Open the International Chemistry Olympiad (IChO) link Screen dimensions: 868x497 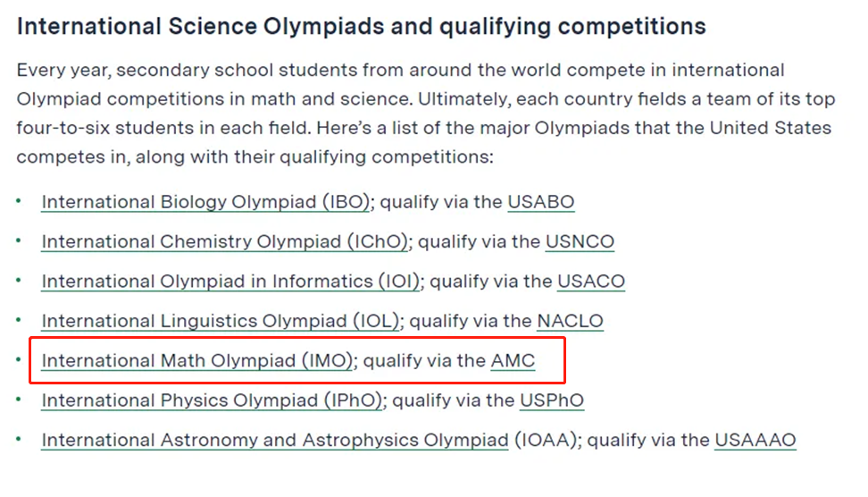point(224,241)
